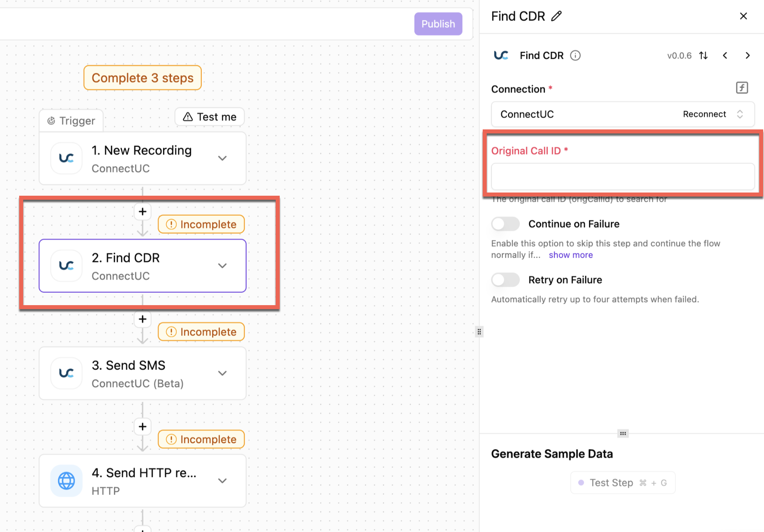Click the Incomplete badge above Find CDR
Screen dimensions: 764x532
click(x=201, y=224)
